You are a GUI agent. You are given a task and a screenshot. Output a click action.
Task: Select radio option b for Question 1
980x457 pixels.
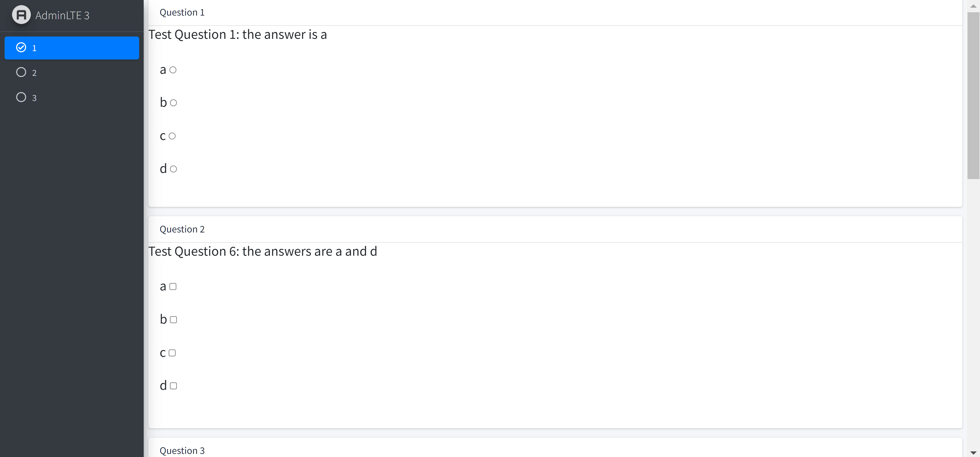(174, 103)
